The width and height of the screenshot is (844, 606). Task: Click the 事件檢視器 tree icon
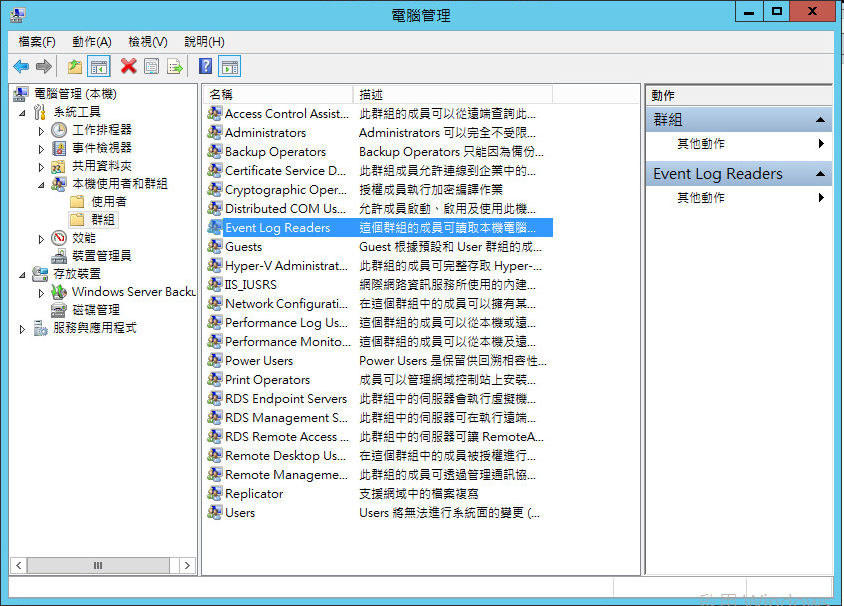(x=59, y=148)
